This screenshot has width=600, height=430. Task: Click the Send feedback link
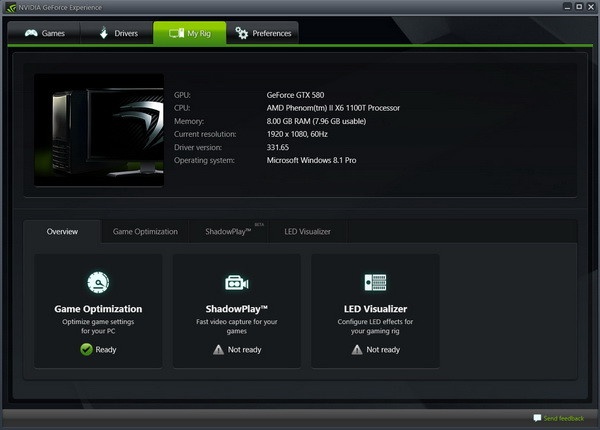564,418
